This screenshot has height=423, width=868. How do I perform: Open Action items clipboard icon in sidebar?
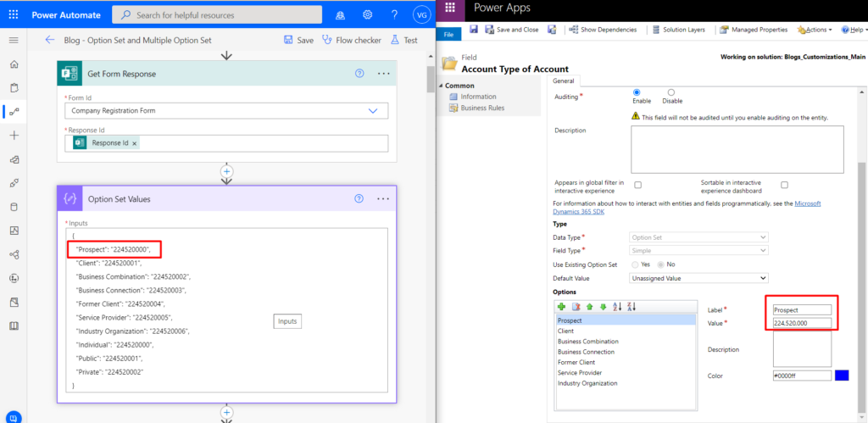click(14, 88)
